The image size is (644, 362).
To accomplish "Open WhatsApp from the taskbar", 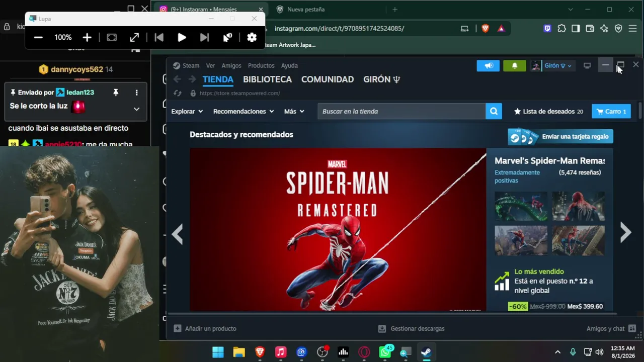I will click(x=385, y=352).
